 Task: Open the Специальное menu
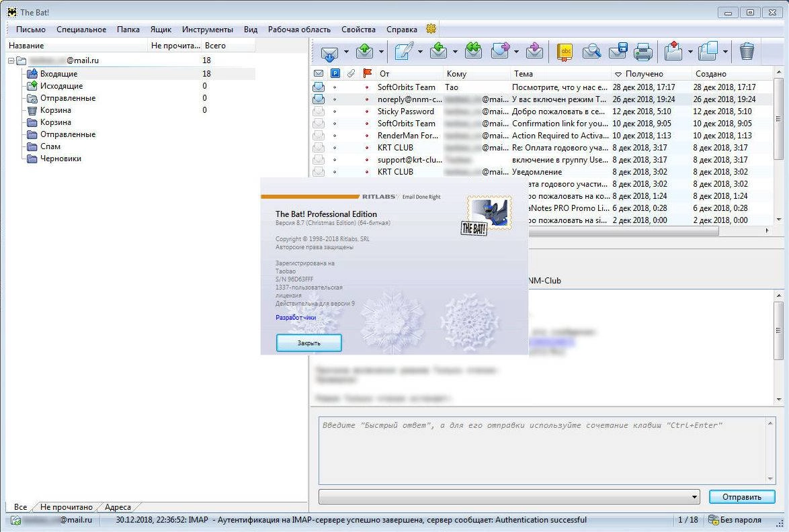point(81,29)
